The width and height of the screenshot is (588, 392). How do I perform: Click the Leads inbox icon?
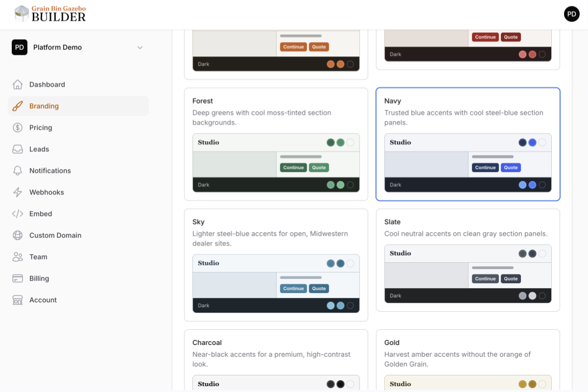tap(18, 149)
